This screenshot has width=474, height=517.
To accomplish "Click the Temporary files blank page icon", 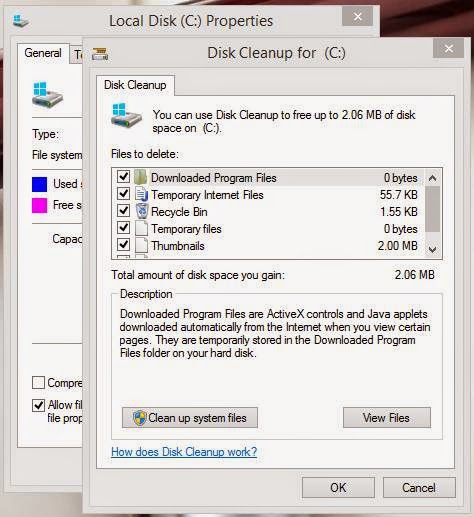I will click(141, 229).
